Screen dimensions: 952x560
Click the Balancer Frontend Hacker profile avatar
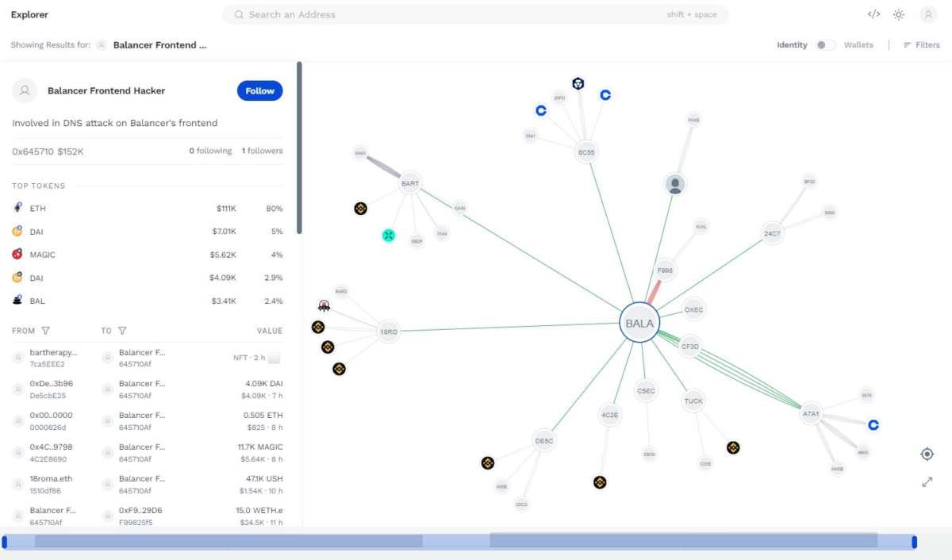25,90
